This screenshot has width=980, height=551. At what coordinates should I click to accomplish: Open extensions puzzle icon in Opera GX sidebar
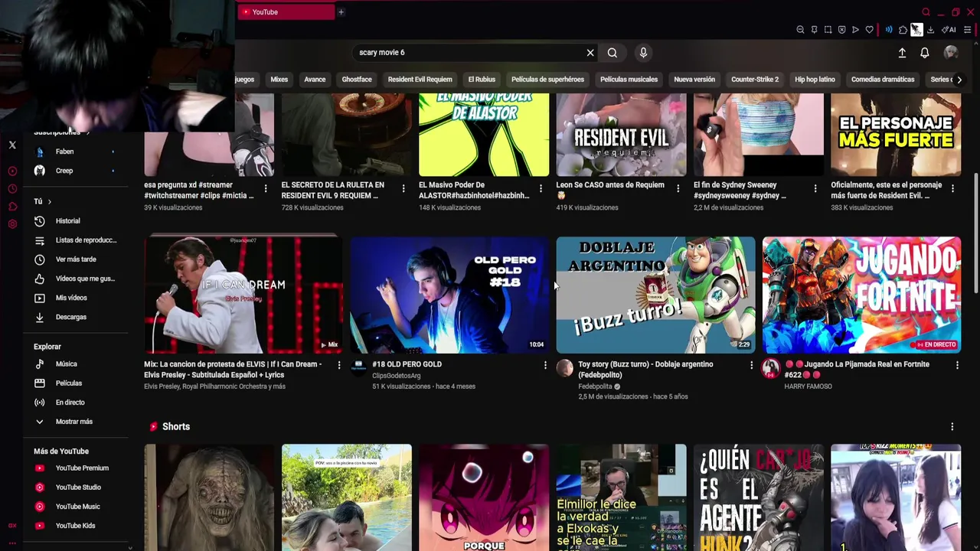[x=12, y=207]
